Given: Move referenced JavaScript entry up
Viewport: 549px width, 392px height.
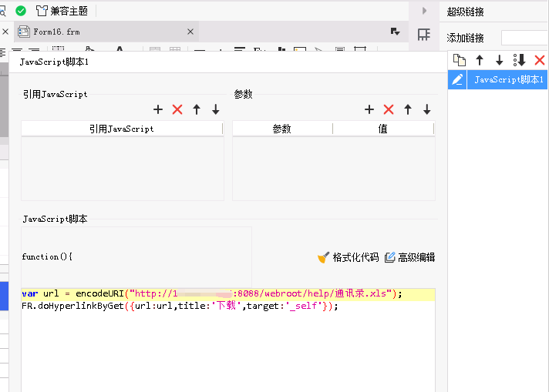Looking at the screenshot, I should click(197, 110).
